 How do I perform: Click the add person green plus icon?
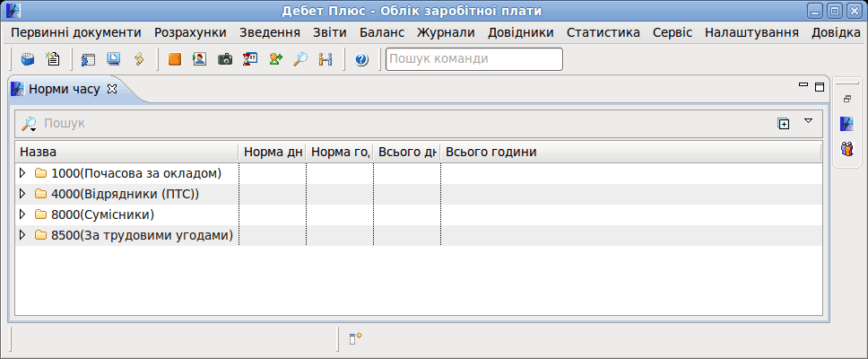[275, 59]
